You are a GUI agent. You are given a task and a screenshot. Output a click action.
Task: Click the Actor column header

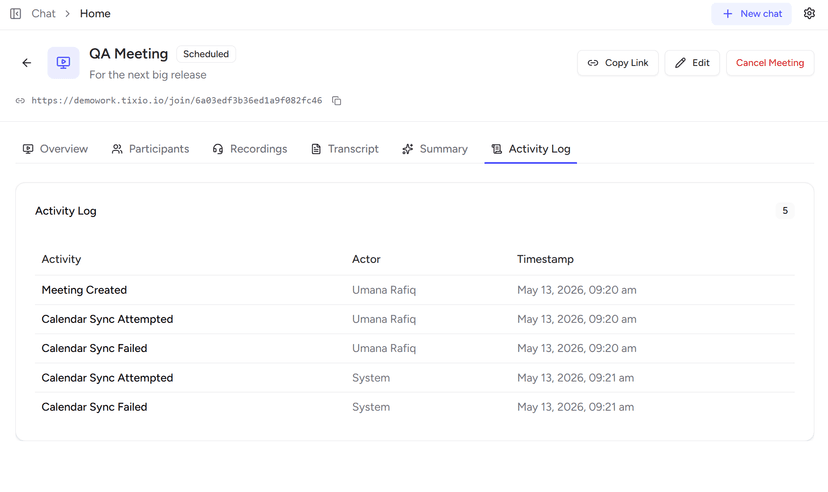366,259
